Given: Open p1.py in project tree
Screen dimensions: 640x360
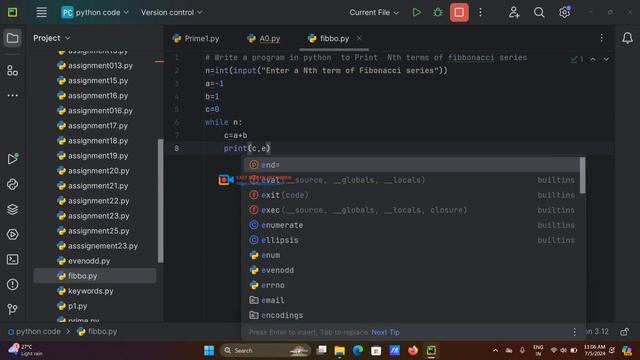Looking at the screenshot, I should [x=72, y=306].
